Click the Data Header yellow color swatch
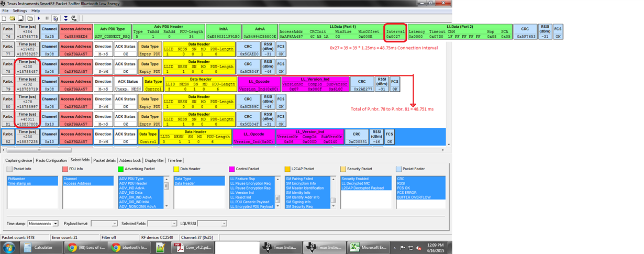 176,169
